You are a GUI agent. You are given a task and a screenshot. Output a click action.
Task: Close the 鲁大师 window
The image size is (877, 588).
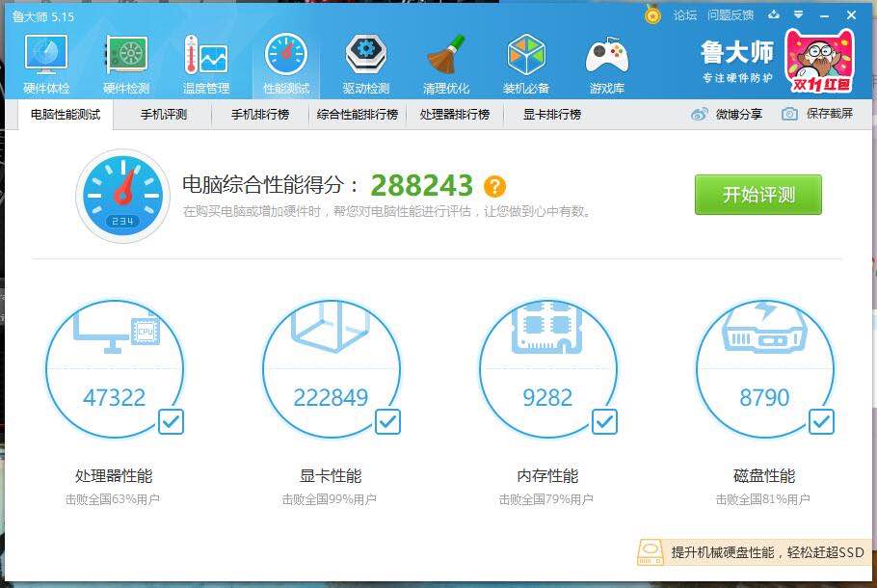[851, 15]
